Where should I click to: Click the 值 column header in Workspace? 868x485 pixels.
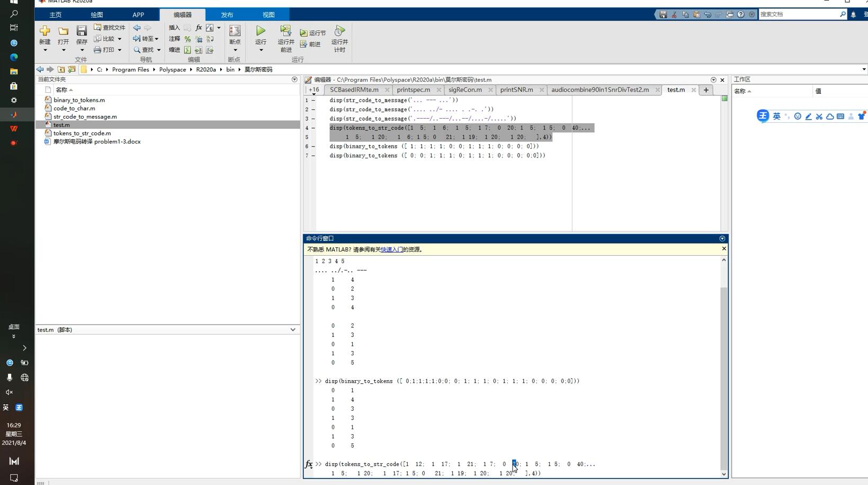coord(818,91)
